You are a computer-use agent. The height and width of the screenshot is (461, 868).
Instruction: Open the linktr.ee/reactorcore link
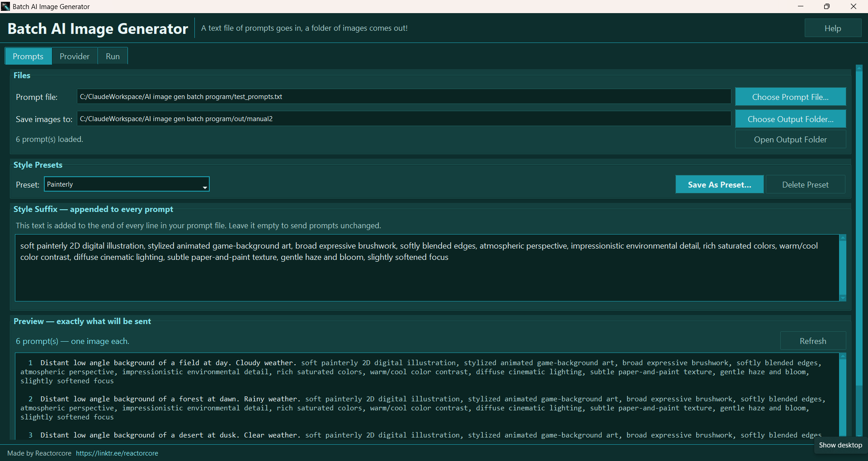coord(117,453)
